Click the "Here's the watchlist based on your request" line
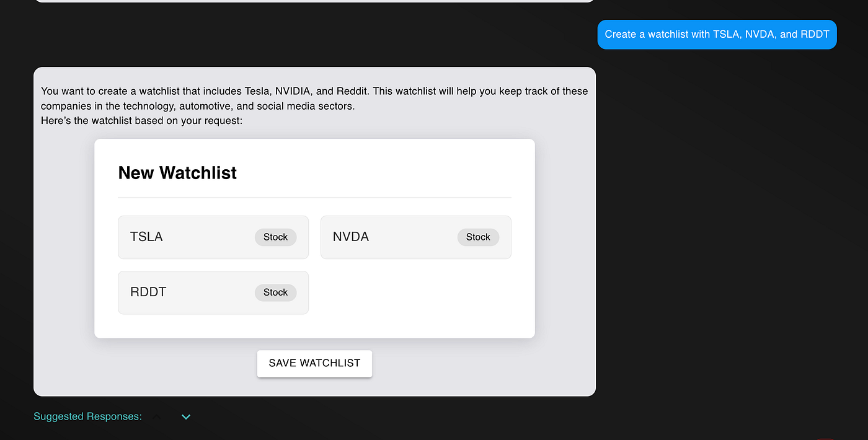868x440 pixels. 141,121
